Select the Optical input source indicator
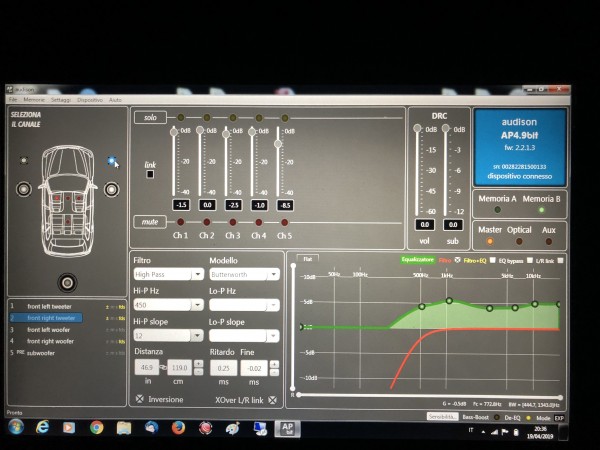This screenshot has width=600, height=450. pyautogui.click(x=519, y=241)
